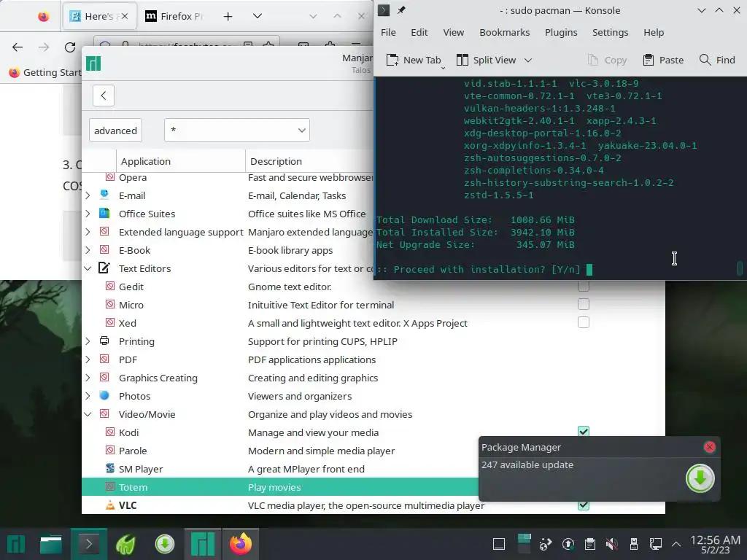Launch the green leaf app on the taskbar
The image size is (747, 560).
coord(125,544)
